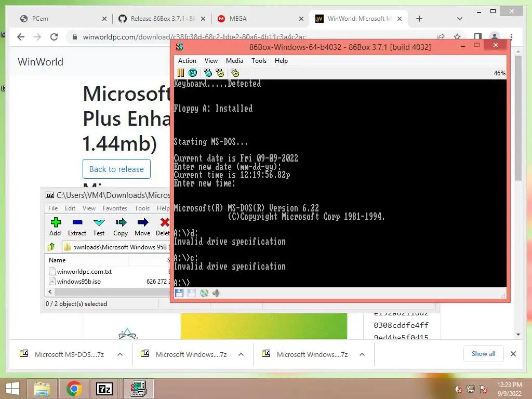Screen dimensions: 532x399
Task: Expand second download item options arrow
Action: pyautogui.click(x=241, y=354)
